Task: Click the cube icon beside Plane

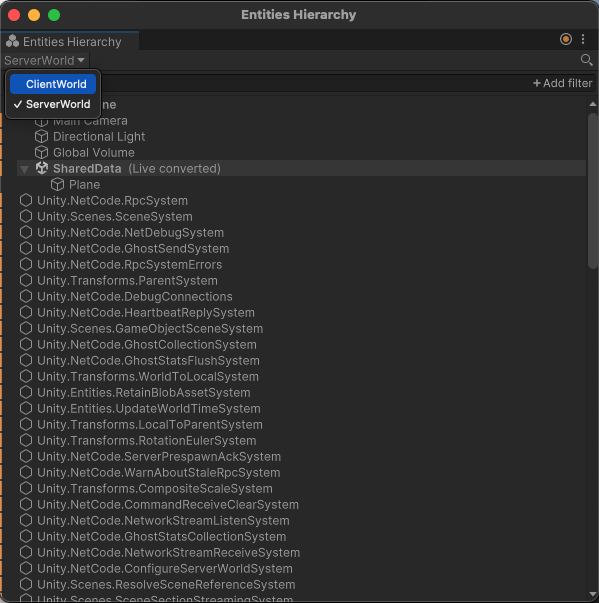Action: 57,185
